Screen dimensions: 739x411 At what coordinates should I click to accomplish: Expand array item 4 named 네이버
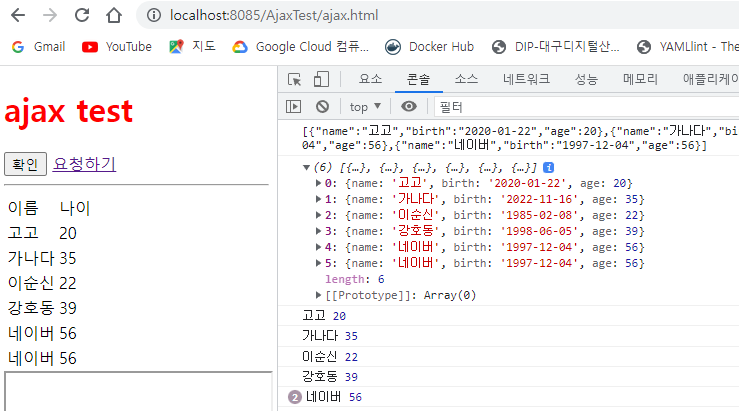319,247
